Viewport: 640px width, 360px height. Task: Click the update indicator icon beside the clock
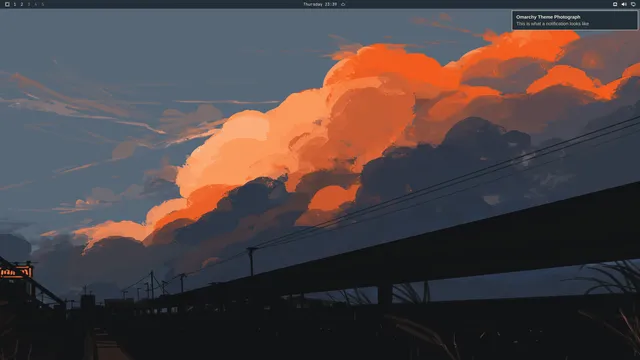(343, 4)
